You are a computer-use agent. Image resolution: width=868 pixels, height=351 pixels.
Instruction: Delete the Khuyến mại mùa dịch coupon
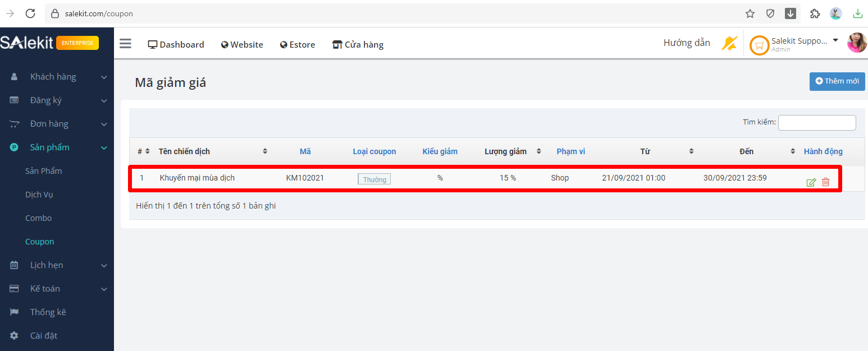tap(825, 182)
